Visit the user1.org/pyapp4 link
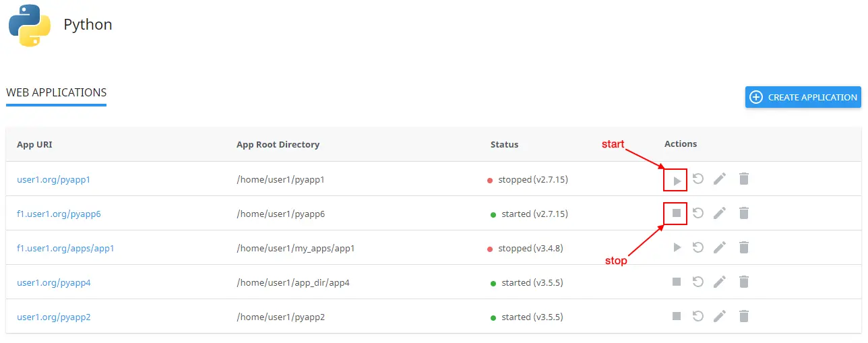Screen dimensions: 868x343 pos(53,283)
